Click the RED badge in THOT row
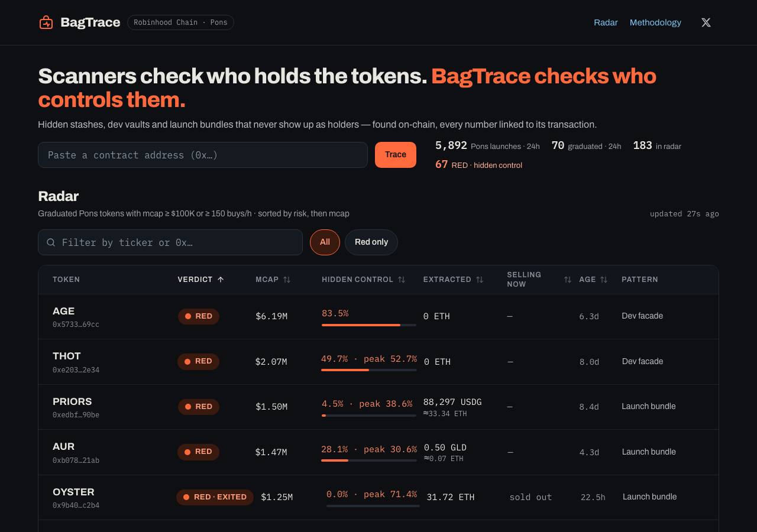 [x=198, y=361]
